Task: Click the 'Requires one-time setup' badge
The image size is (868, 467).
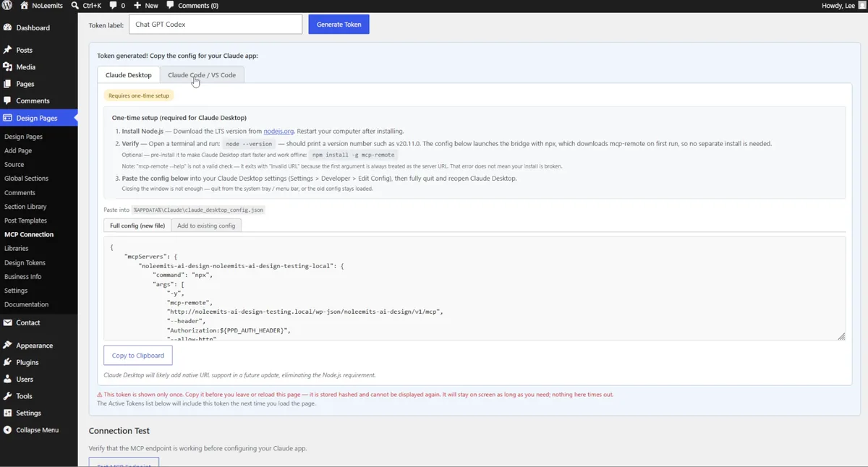Action: [x=139, y=95]
